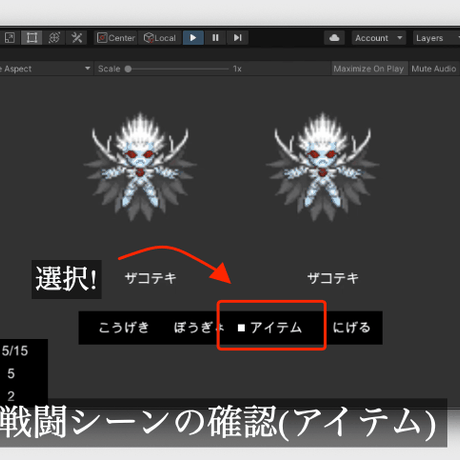Open the Layers dropdown
Image resolution: width=460 pixels, height=460 pixels.
pyautogui.click(x=436, y=38)
